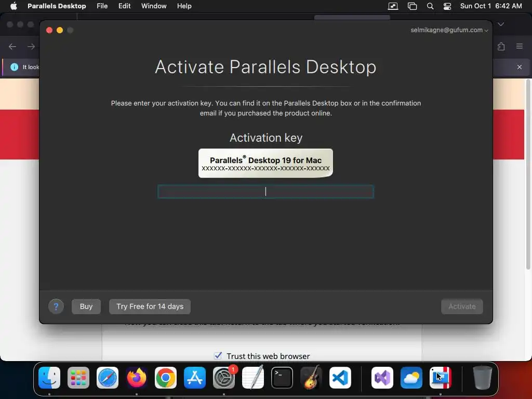Open Spotlight search in menu bar

[x=430, y=6]
